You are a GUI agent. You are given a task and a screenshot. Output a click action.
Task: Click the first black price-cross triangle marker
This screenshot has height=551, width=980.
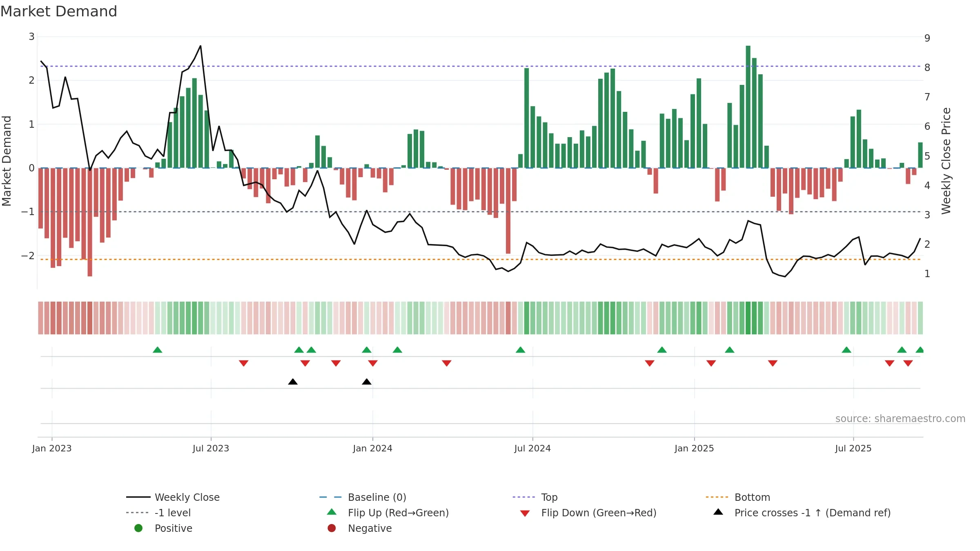tap(293, 382)
